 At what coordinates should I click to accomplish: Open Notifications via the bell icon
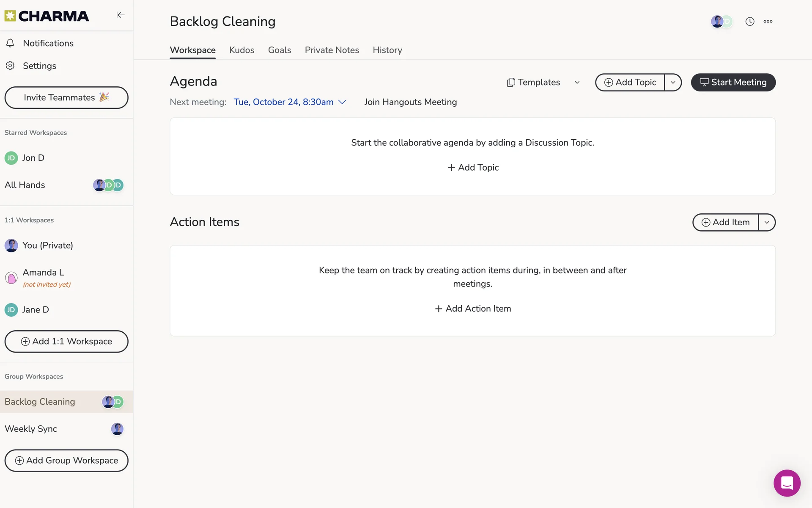coord(11,43)
